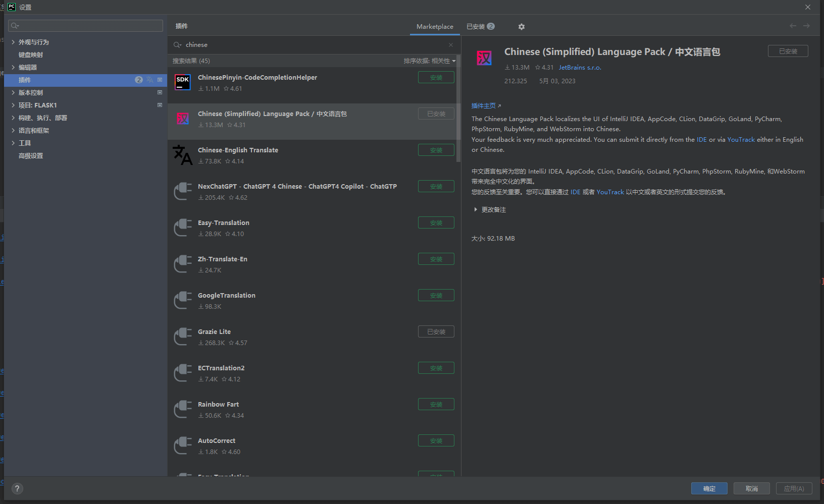
Task: Navigate forward with right arrow
Action: (x=806, y=26)
